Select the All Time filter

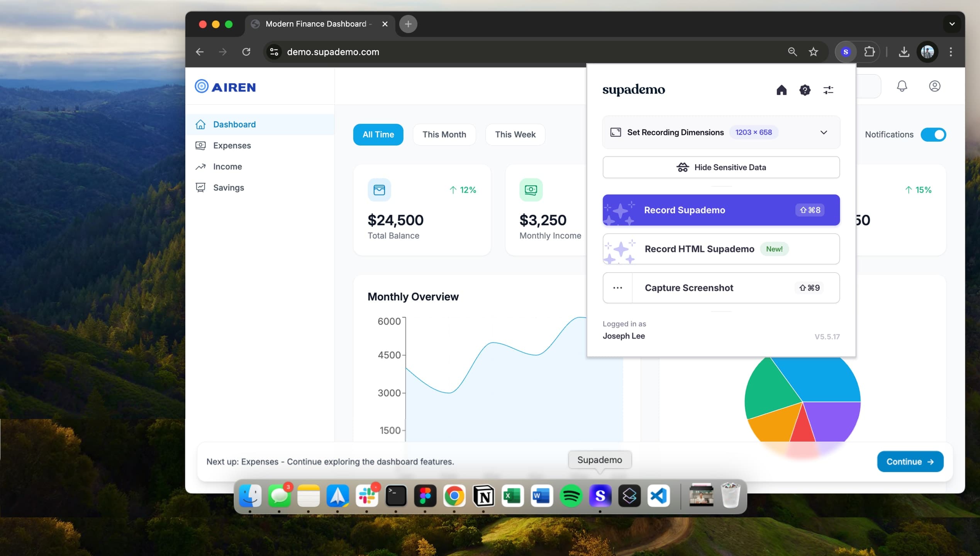378,135
